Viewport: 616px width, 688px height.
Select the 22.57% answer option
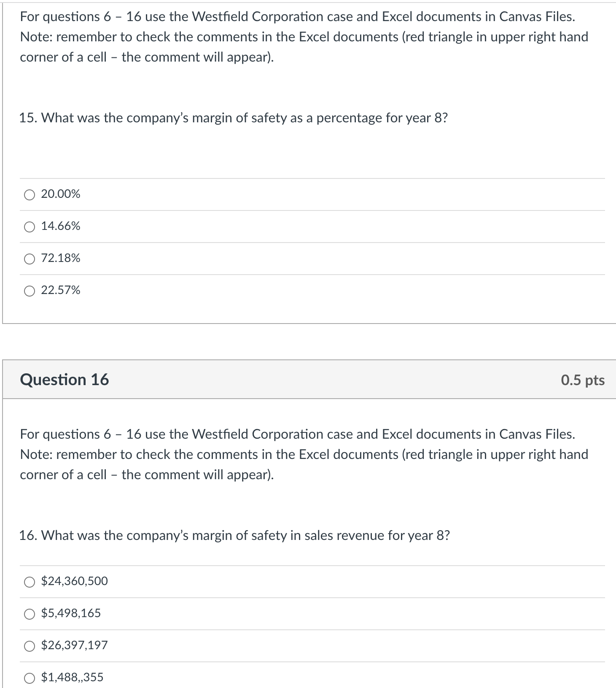click(29, 290)
